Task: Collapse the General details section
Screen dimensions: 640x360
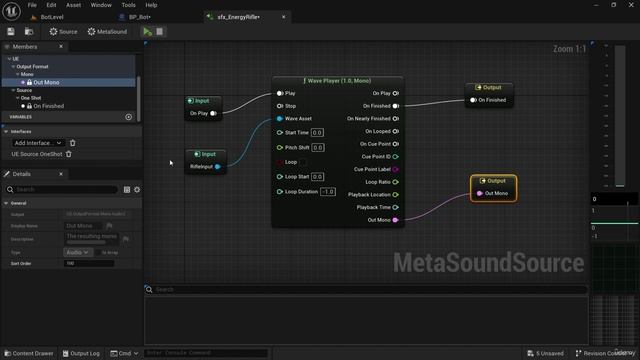Action: pyautogui.click(x=6, y=203)
